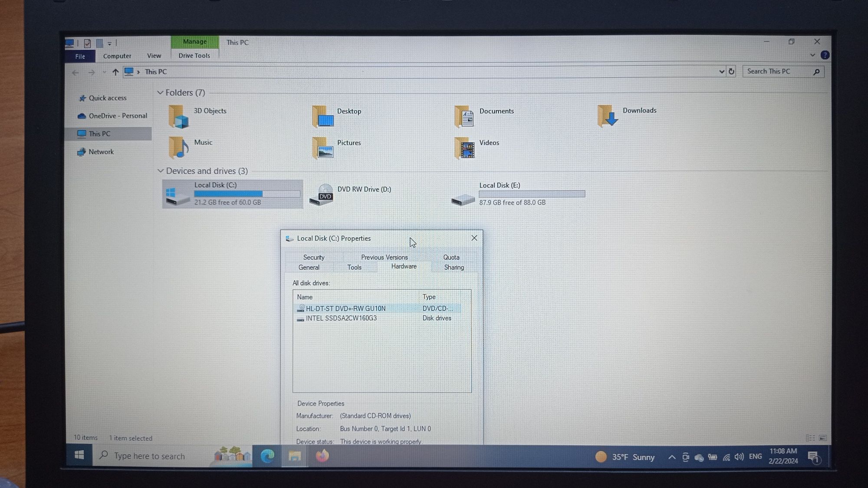This screenshot has height=488, width=868.
Task: Open the Pictures folder icon
Action: click(323, 148)
